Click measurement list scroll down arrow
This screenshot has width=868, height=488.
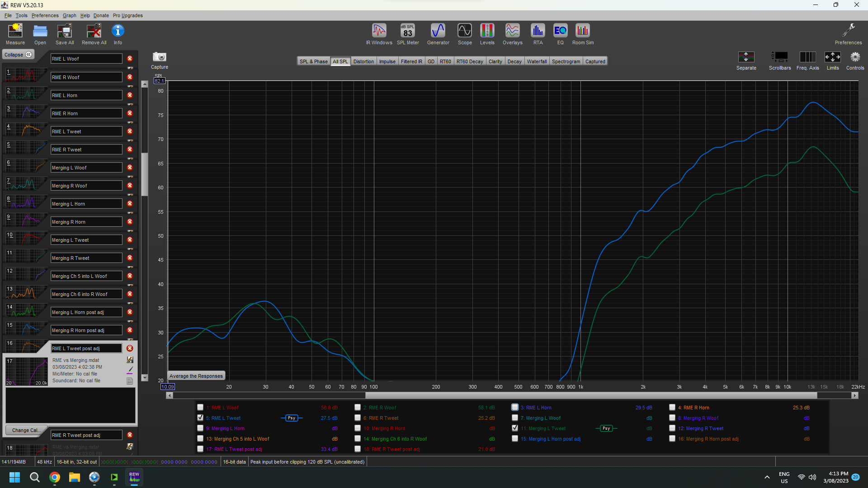click(x=145, y=377)
